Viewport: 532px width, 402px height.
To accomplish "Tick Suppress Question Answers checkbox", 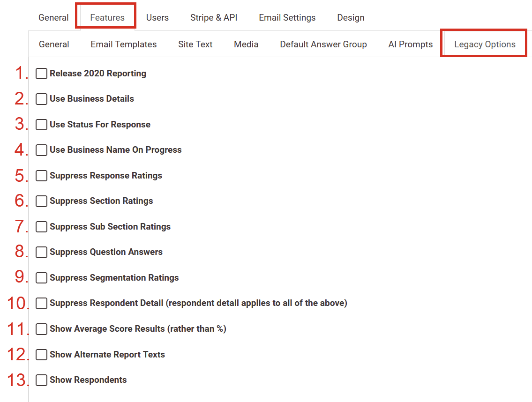I will 42,252.
